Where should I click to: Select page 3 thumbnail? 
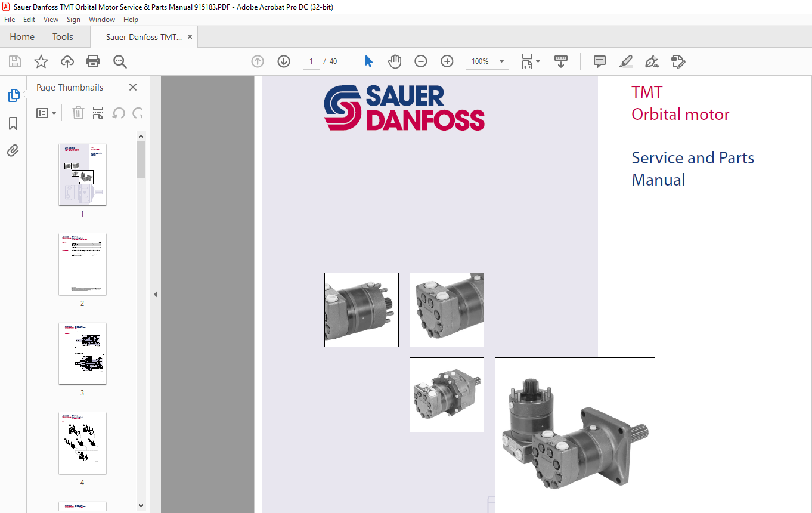(82, 353)
